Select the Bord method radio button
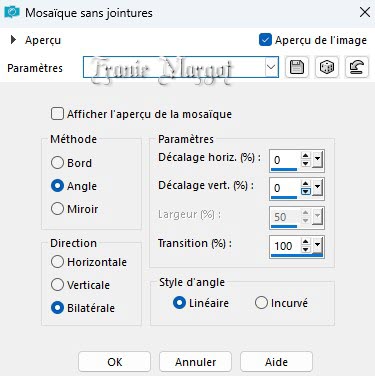This screenshot has width=375, height=376. coord(57,163)
